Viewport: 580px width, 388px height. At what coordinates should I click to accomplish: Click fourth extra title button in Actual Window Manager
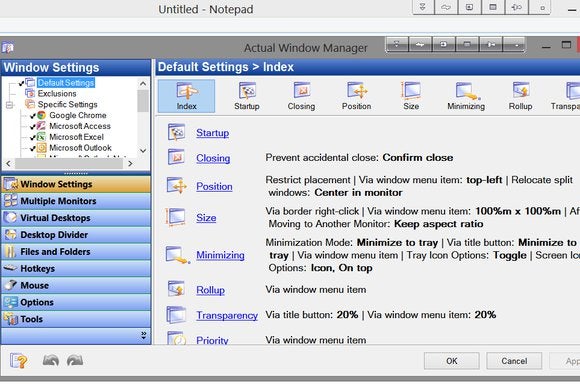467,44
